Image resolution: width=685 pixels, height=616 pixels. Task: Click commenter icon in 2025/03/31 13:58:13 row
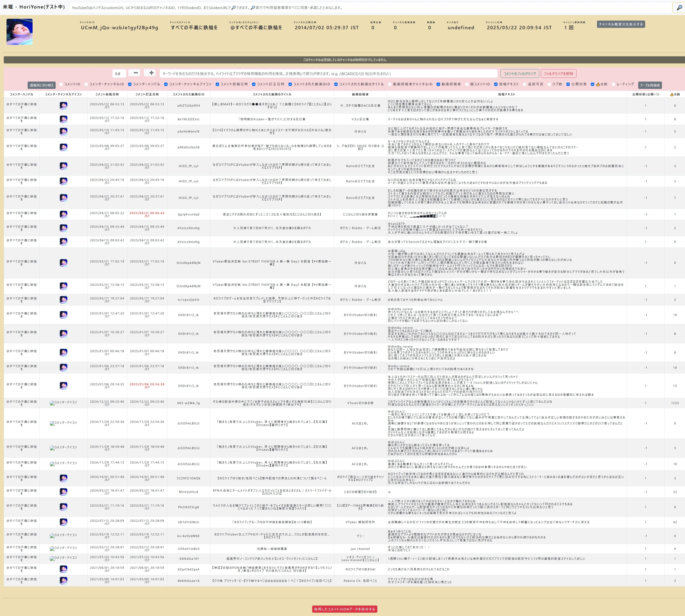tap(63, 286)
